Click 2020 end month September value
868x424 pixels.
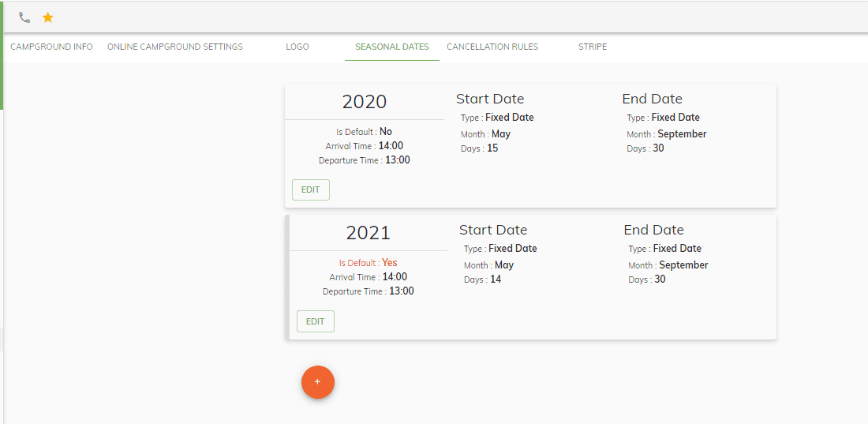tap(682, 134)
